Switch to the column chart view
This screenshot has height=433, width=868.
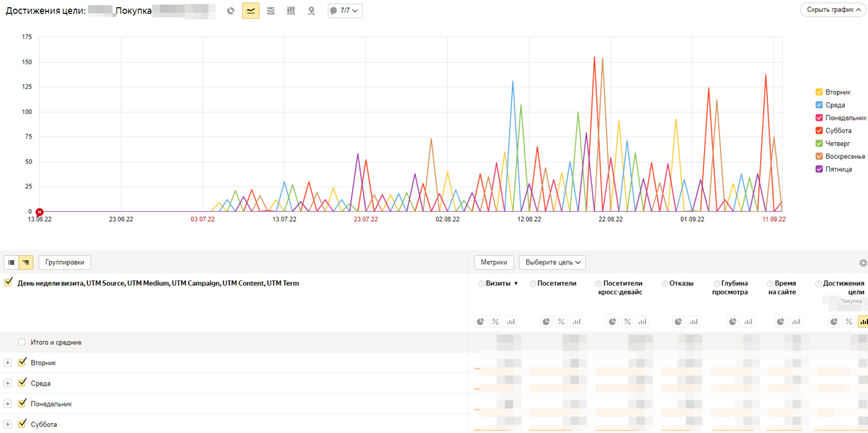pyautogui.click(x=291, y=11)
